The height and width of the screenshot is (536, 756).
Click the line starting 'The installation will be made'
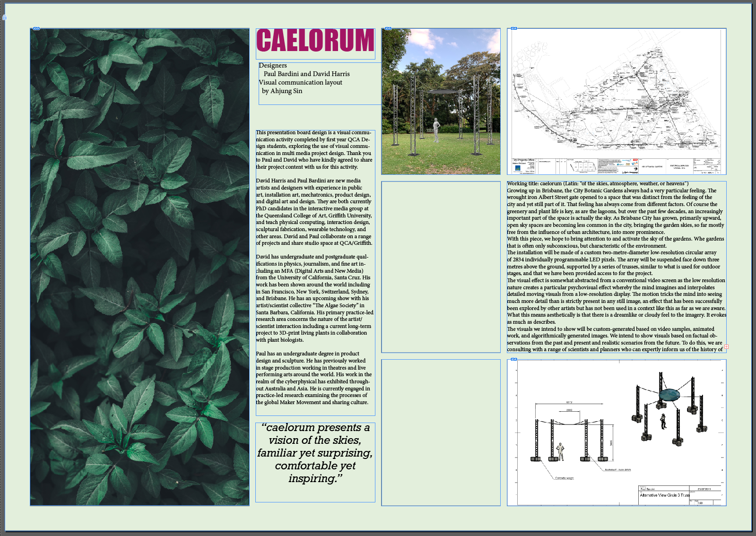[x=612, y=252]
